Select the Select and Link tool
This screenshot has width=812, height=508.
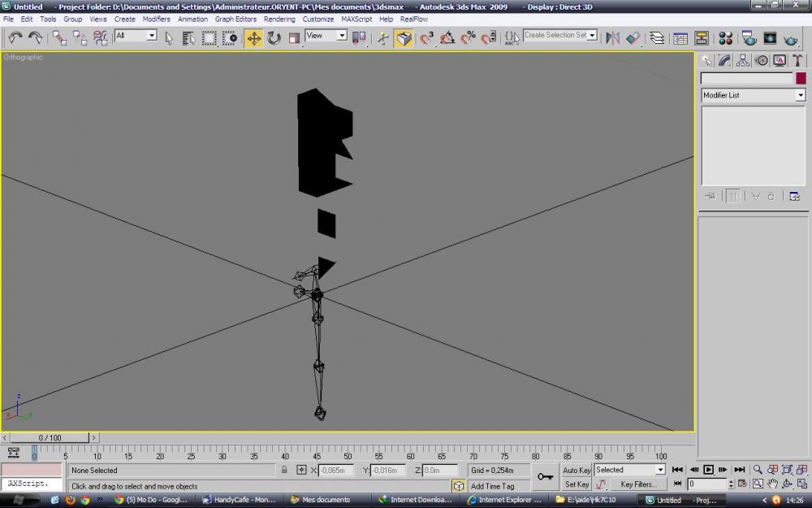[x=60, y=38]
